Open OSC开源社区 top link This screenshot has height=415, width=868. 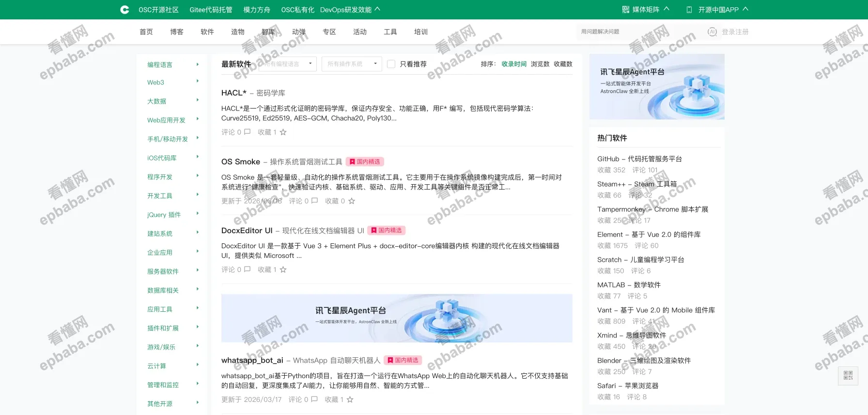[x=158, y=10]
